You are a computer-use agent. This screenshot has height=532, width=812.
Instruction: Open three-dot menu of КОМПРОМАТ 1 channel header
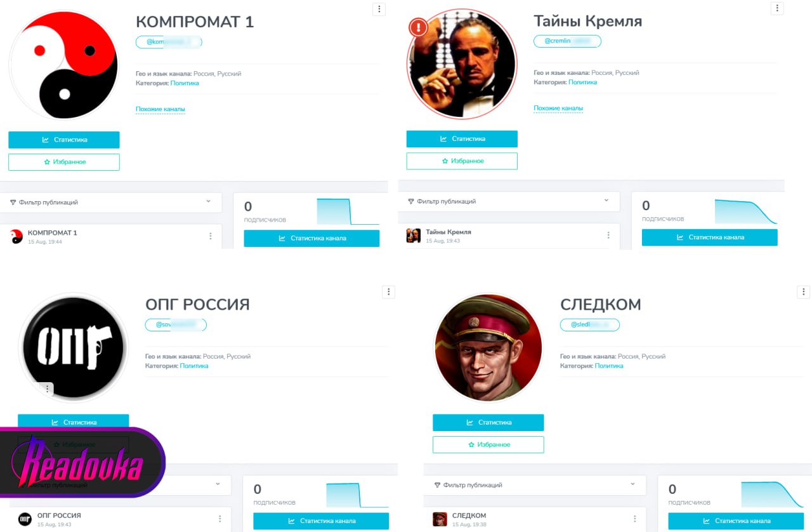pyautogui.click(x=379, y=9)
